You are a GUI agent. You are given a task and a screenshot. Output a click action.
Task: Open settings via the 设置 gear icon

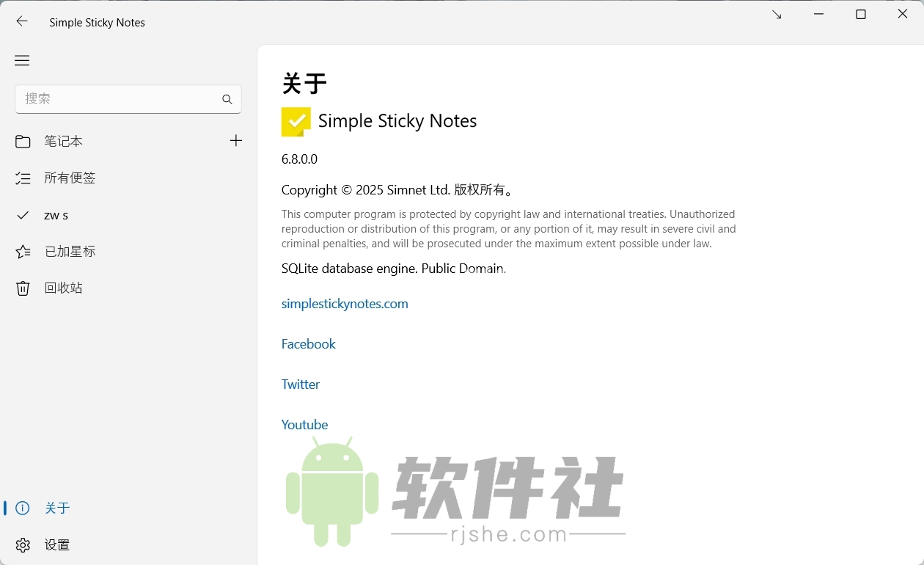(22, 545)
